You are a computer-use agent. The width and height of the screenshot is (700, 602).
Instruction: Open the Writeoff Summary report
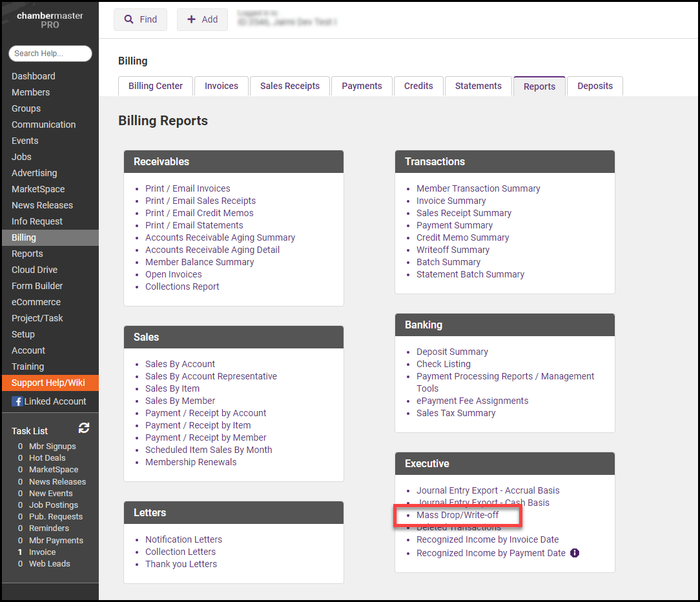pos(453,250)
